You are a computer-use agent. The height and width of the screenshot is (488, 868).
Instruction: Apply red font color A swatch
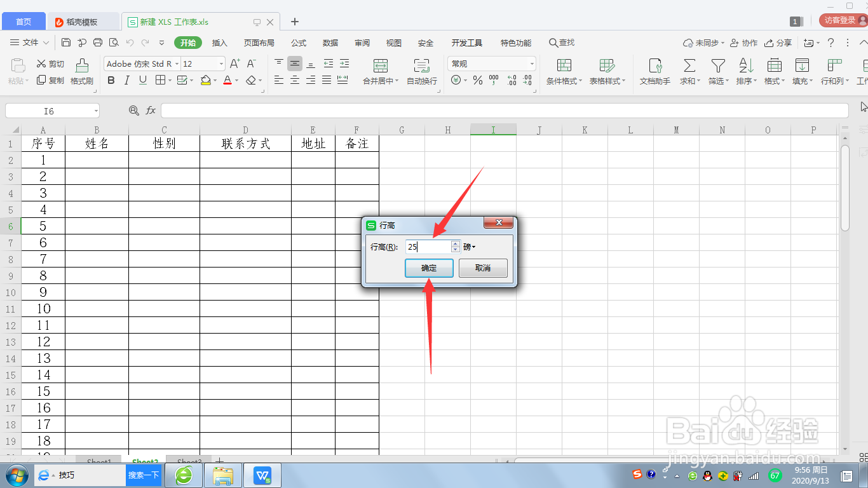[227, 80]
